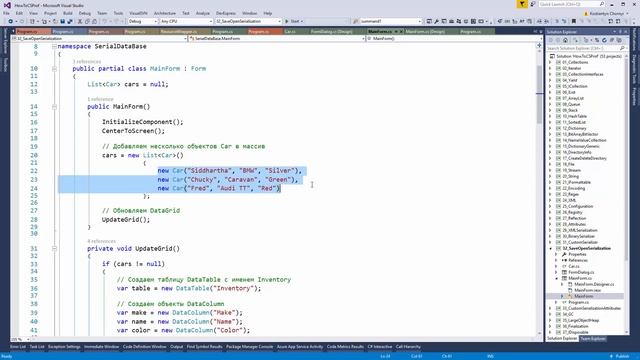The width and height of the screenshot is (640, 360).
Task: Collapse the namespace SerialDataBase code block
Action: click(54, 47)
